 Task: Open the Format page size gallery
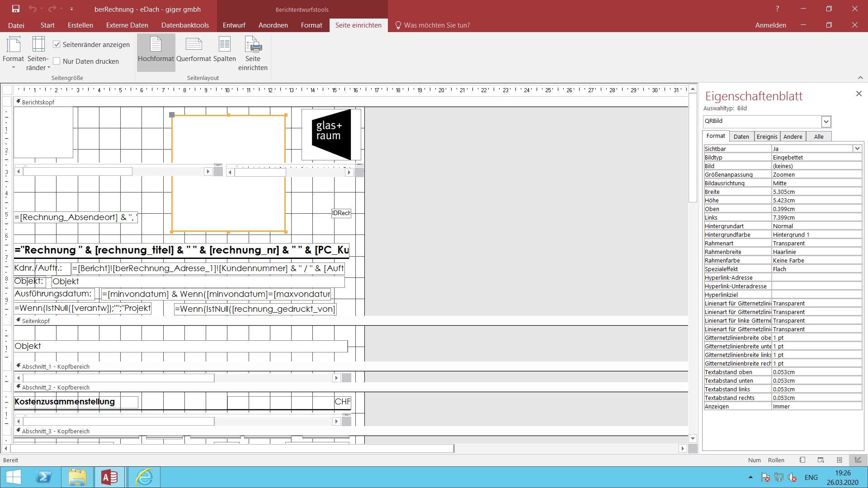click(x=13, y=53)
